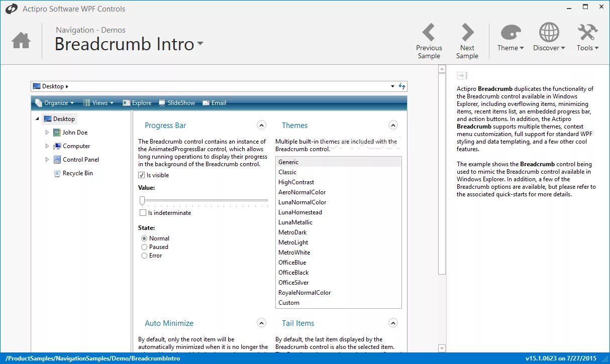The height and width of the screenshot is (364, 610).
Task: Click the Views toolbar icon
Action: pos(86,103)
